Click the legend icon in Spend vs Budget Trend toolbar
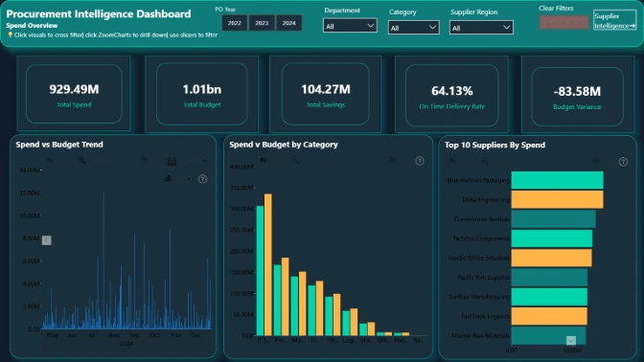Image resolution: width=644 pixels, height=362 pixels. (144, 160)
